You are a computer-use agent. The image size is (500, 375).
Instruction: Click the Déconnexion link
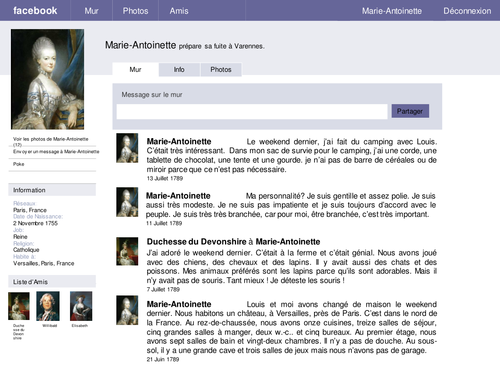tap(467, 11)
